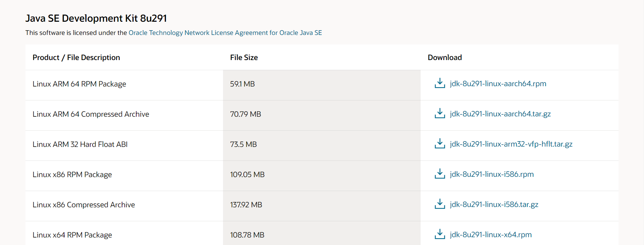This screenshot has height=245, width=644.
Task: Click download icon beside linux-x64.rpm
Action: (x=440, y=234)
